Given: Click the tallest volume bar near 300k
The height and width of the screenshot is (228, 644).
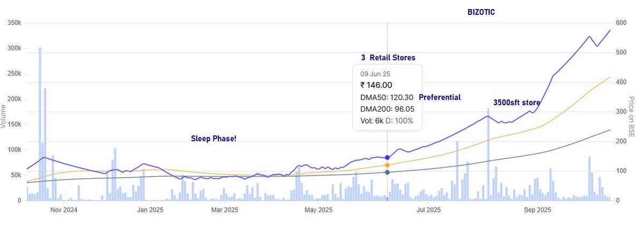Looking at the screenshot, I should 40,124.
